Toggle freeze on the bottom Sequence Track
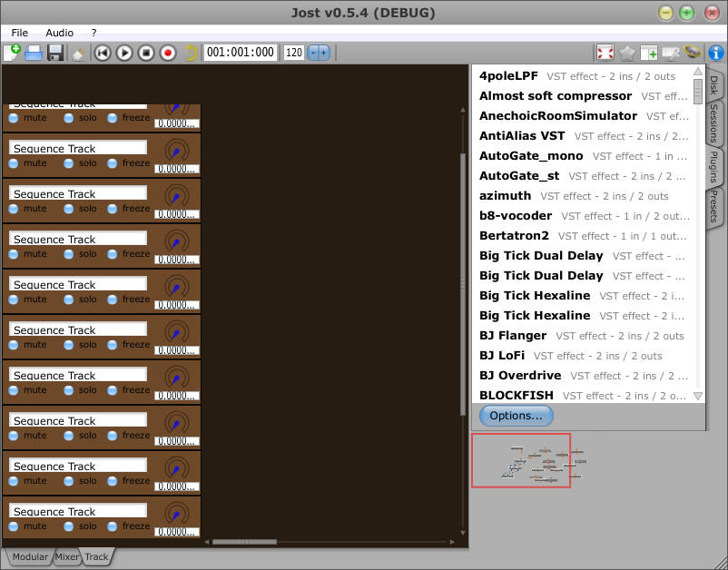 click(113, 526)
